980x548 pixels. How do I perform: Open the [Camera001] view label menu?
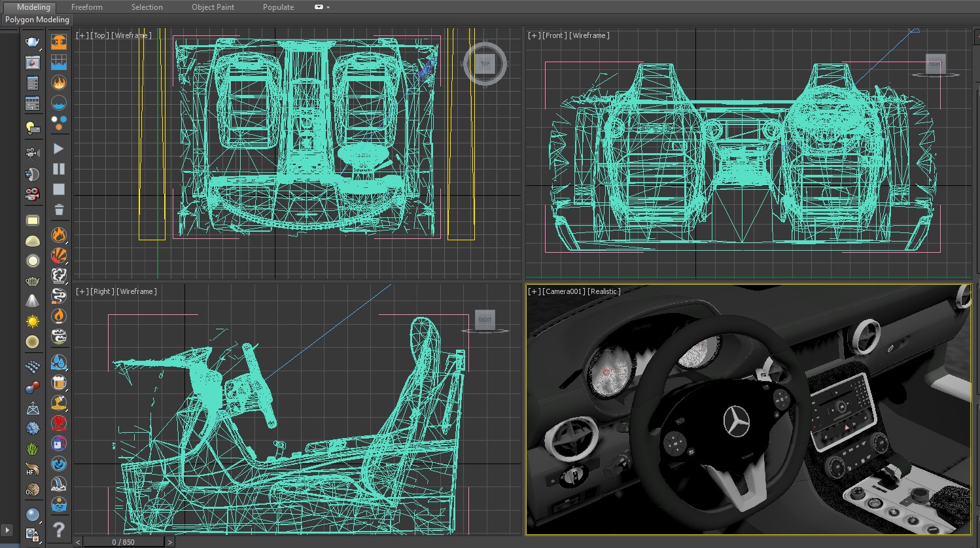tap(563, 291)
